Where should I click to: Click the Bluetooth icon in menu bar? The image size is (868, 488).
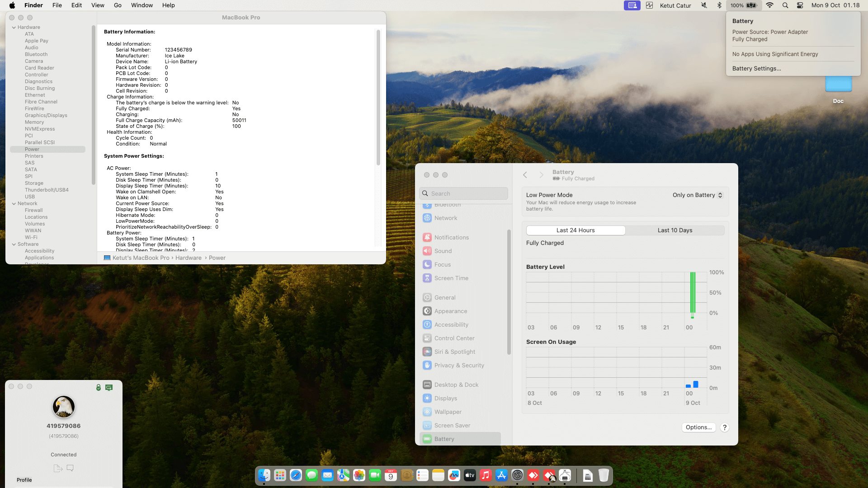pos(719,5)
